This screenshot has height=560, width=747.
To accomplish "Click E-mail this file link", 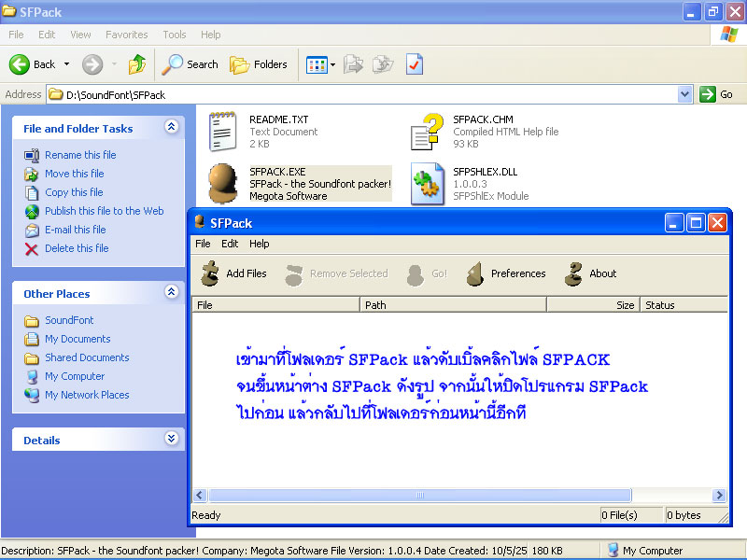I will [x=76, y=230].
